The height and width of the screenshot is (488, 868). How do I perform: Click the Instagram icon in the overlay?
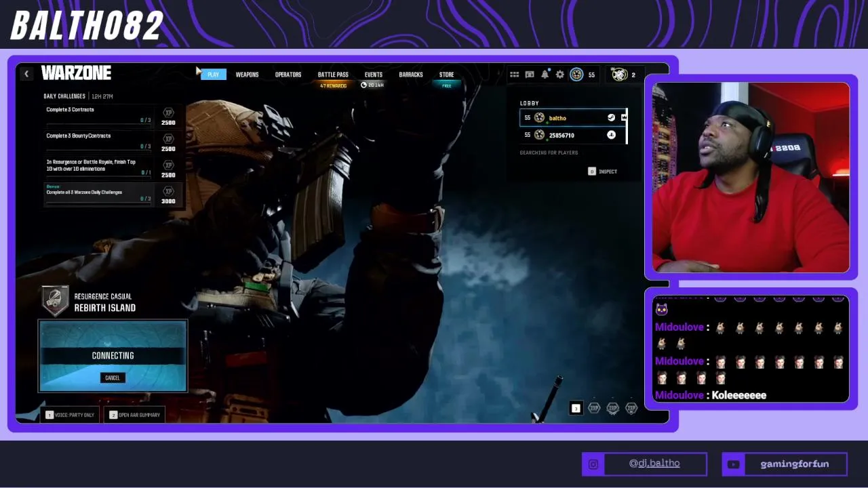593,464
